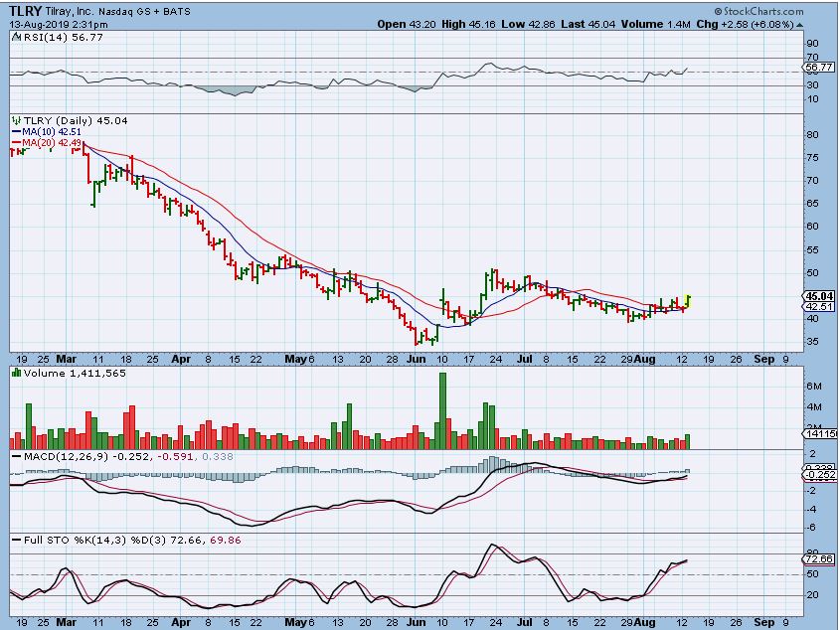
Task: Click the blue MA(10) legend line
Action: [14, 132]
